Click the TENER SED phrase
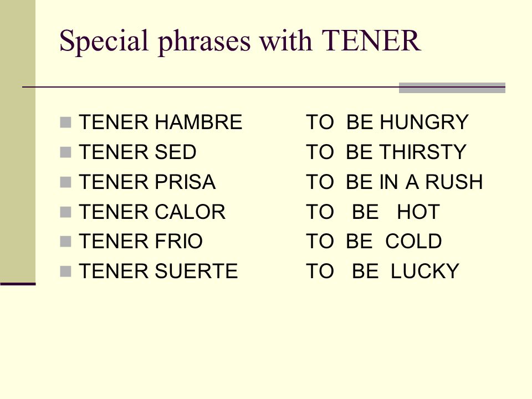The width and height of the screenshot is (532, 399). tap(137, 152)
